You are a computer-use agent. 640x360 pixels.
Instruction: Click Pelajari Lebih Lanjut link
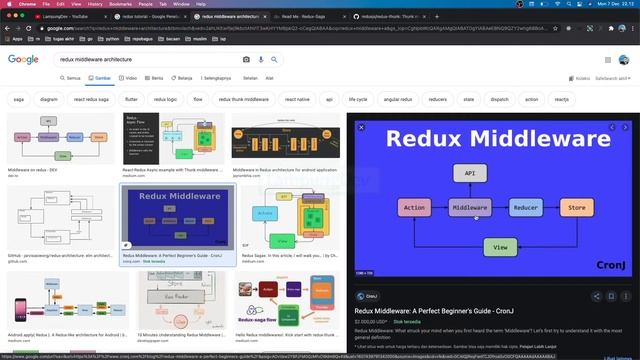coord(538,347)
